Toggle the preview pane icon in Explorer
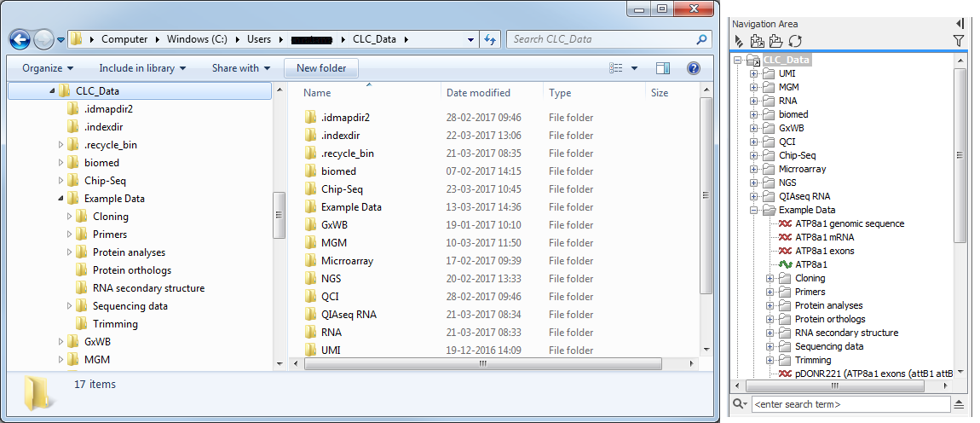Image resolution: width=980 pixels, height=423 pixels. click(663, 68)
